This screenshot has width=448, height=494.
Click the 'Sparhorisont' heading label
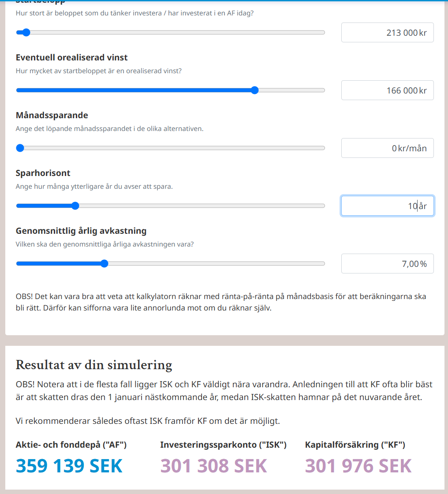coord(43,173)
